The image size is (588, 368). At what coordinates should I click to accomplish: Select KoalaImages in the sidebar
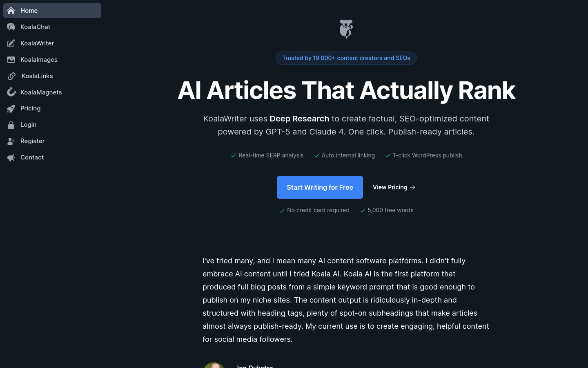click(52, 60)
